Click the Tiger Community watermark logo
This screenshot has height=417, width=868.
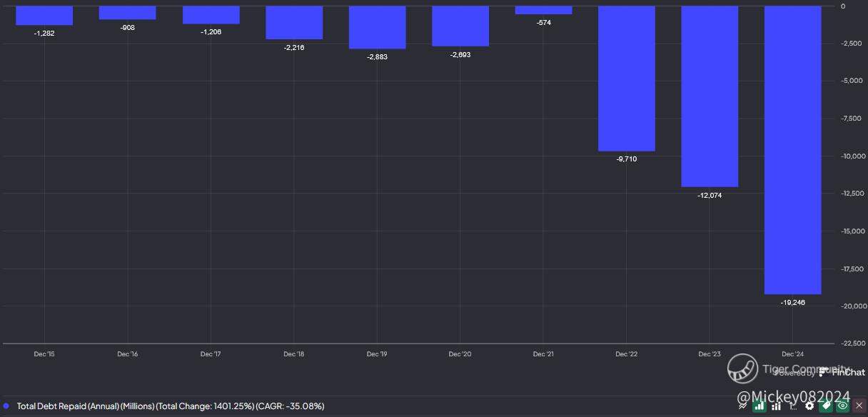click(x=742, y=368)
